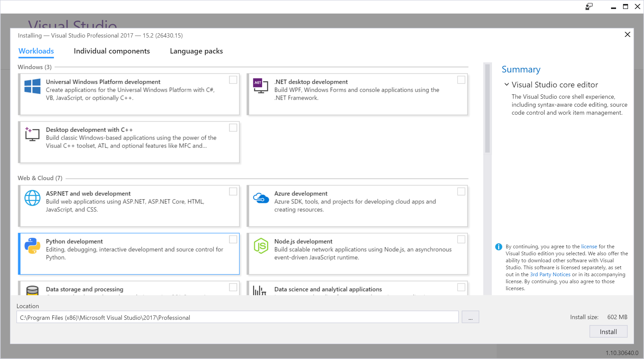Screen dimensions: 644x359
Task: Click the Node.js development card description
Action: coord(363,253)
